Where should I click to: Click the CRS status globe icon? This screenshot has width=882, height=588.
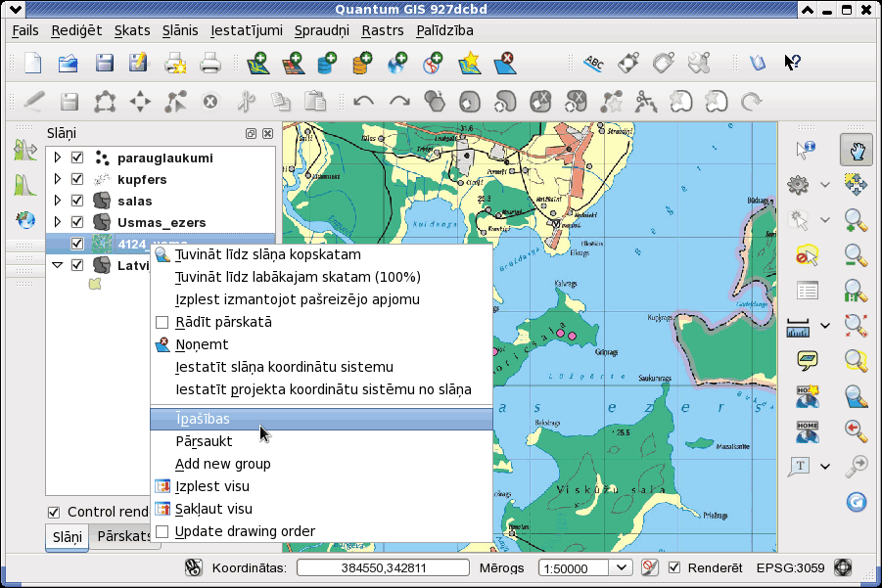(843, 567)
